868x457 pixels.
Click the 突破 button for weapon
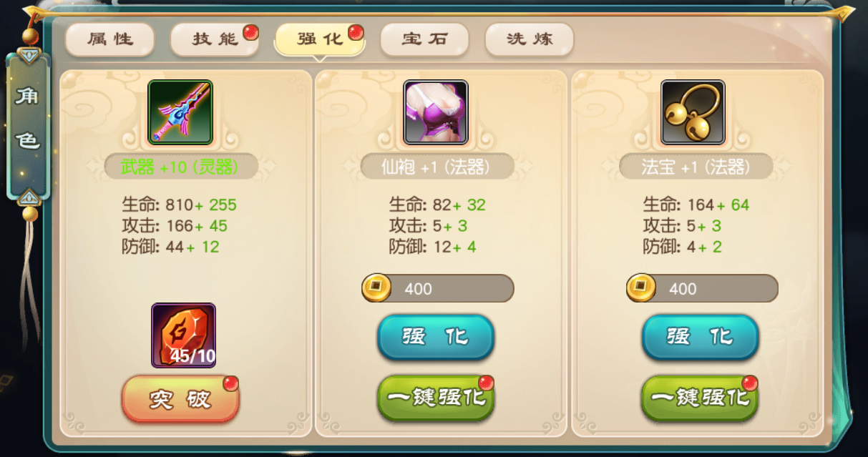coord(180,399)
